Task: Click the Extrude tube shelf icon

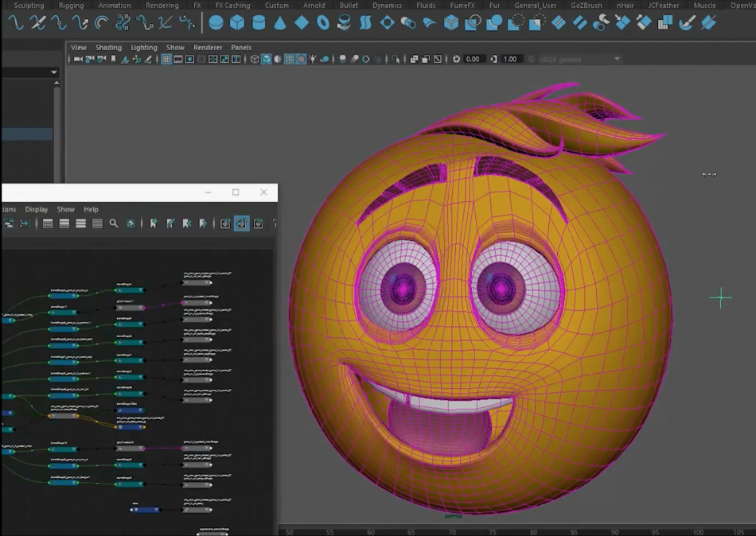Action: pyautogui.click(x=408, y=22)
